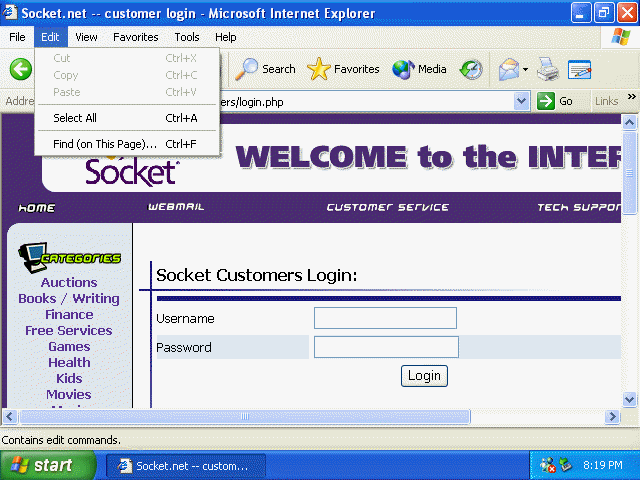Viewport: 640px width, 480px height.
Task: Close the Edit menu
Action: (x=50, y=37)
